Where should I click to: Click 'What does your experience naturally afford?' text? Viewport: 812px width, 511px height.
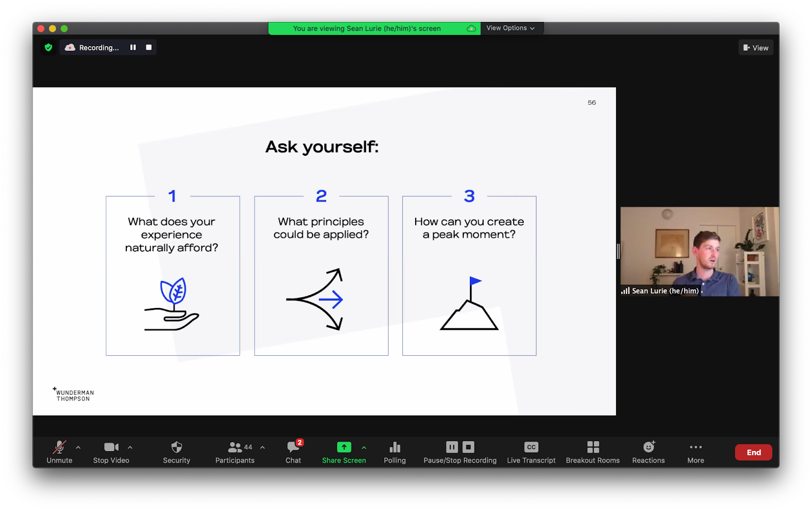click(x=172, y=235)
